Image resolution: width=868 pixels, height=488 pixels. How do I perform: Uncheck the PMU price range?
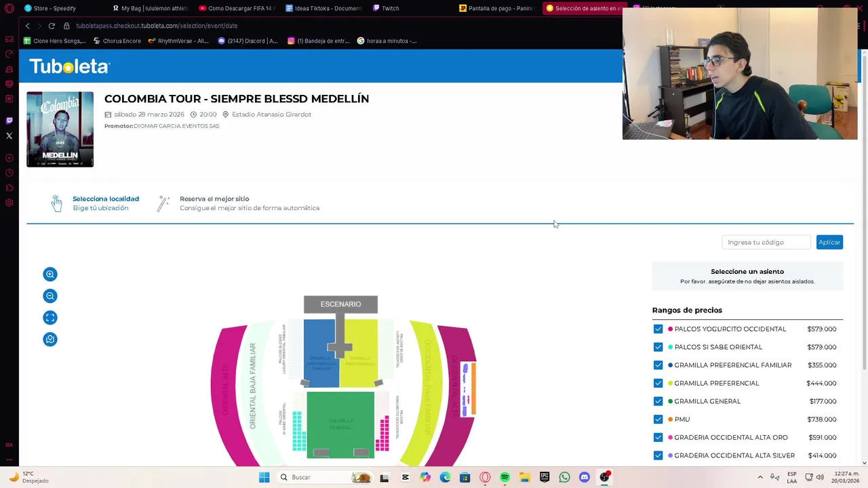click(658, 420)
